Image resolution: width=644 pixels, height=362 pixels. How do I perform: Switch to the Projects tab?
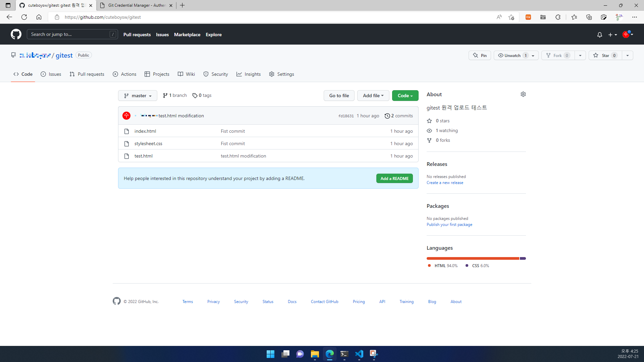point(157,74)
